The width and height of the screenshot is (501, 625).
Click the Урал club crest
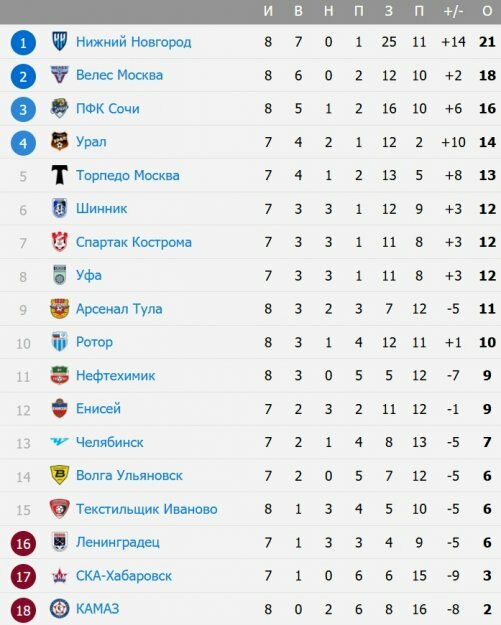[59, 142]
